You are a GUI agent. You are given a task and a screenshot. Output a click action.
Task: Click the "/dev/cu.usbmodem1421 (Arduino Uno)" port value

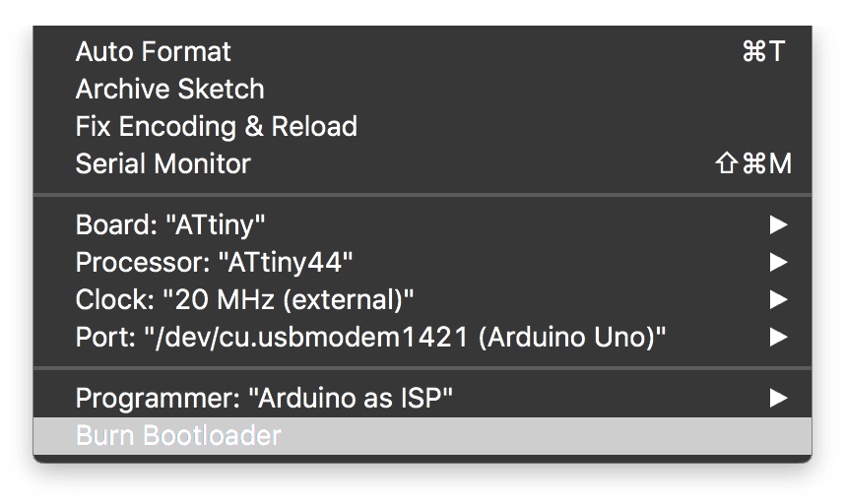point(405,338)
